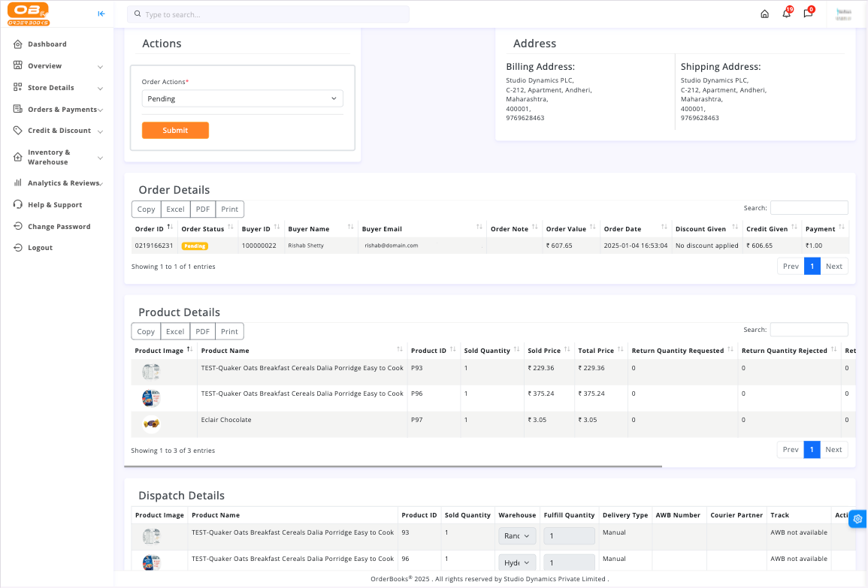Open the home icon in top bar
The height and width of the screenshot is (588, 868).
pyautogui.click(x=764, y=14)
